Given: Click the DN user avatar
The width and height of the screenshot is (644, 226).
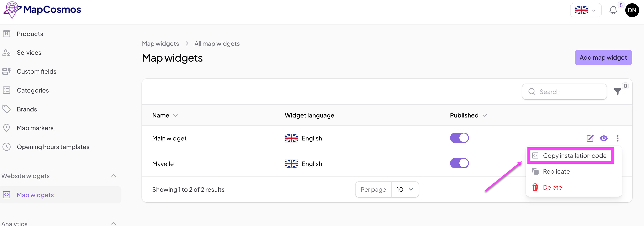Looking at the screenshot, I should coord(632,10).
